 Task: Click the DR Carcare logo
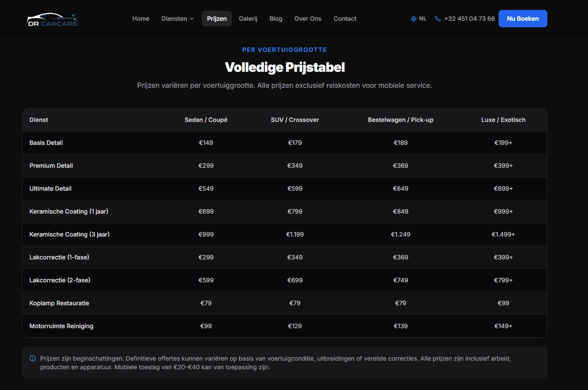(x=53, y=19)
